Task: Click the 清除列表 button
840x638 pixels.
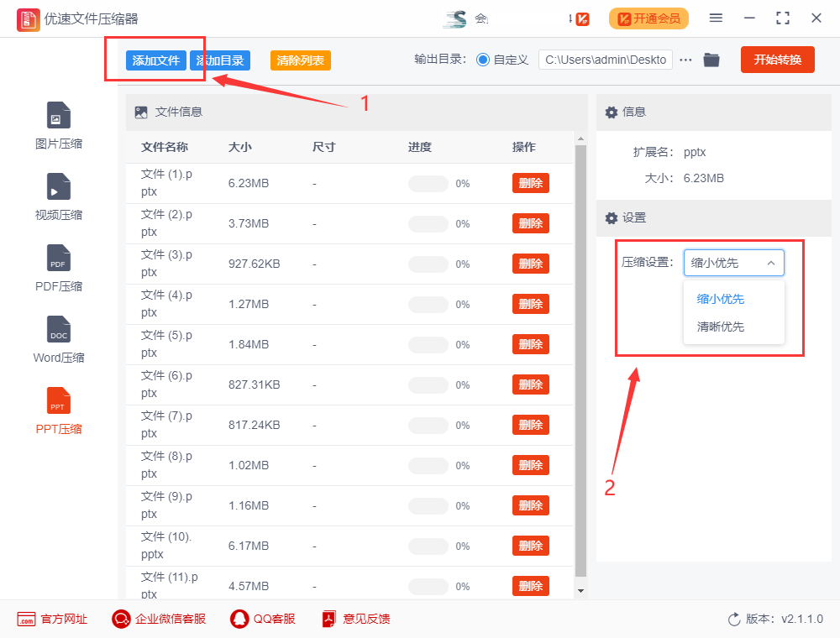Action: click(301, 60)
